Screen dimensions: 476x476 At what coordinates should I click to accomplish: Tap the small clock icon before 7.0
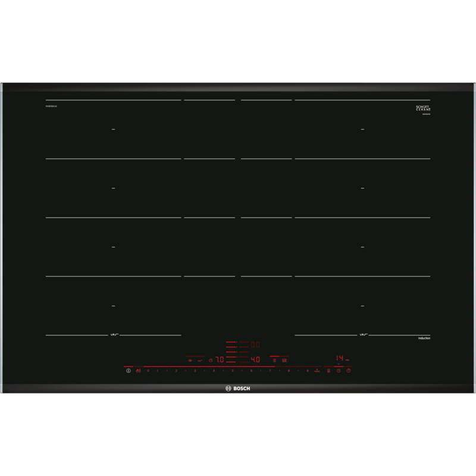(x=210, y=360)
